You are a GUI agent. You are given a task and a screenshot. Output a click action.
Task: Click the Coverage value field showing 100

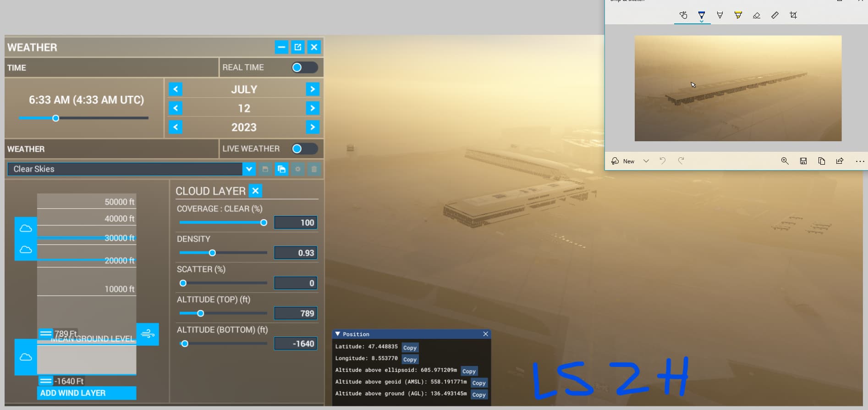pos(296,222)
